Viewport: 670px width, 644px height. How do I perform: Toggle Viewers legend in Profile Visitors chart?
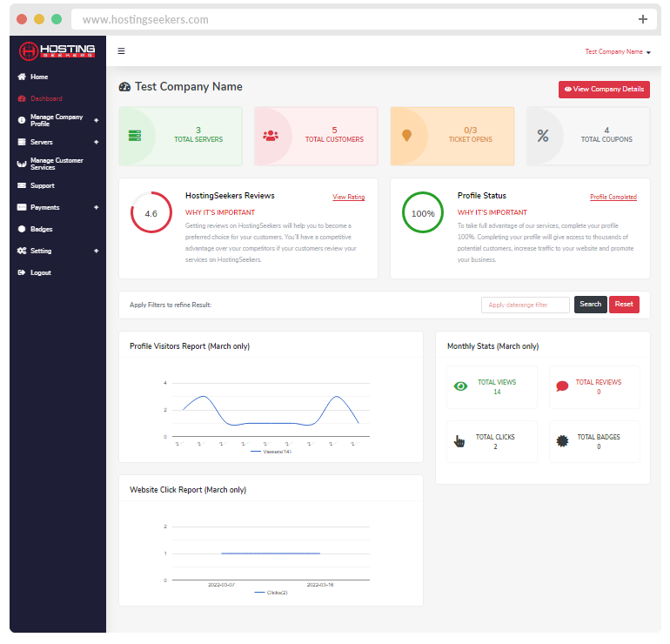[271, 452]
